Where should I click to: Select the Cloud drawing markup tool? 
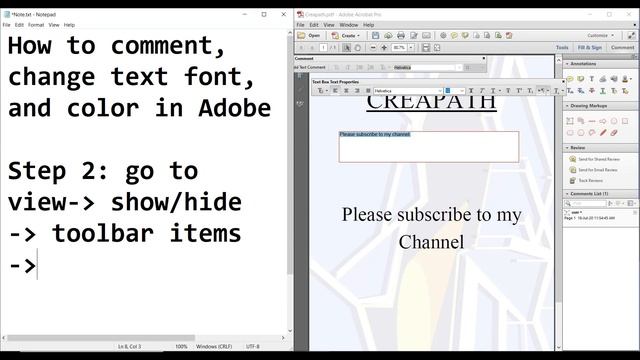click(570, 133)
